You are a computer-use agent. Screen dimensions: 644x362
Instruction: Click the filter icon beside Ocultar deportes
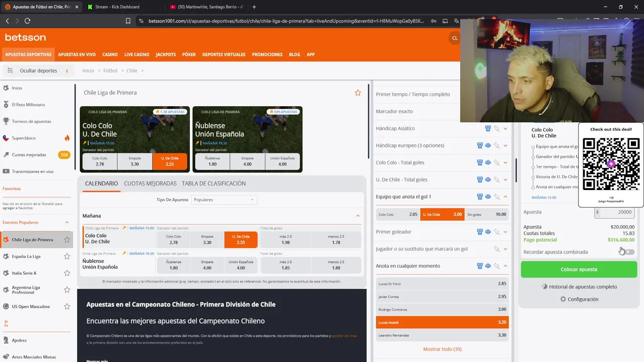click(10, 70)
